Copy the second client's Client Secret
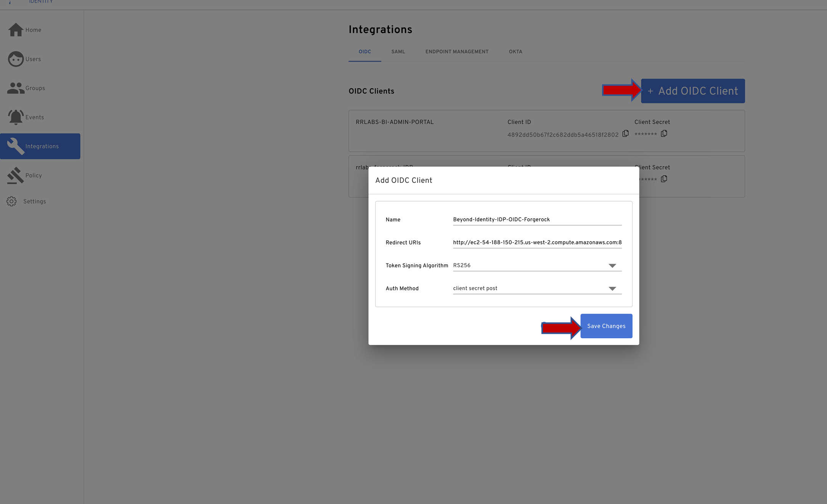This screenshot has width=827, height=504. coord(664,179)
